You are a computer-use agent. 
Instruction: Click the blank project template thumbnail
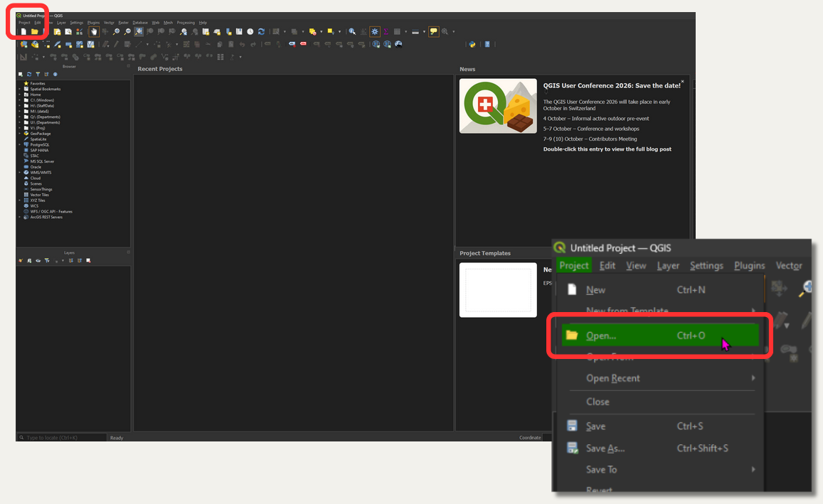point(498,290)
